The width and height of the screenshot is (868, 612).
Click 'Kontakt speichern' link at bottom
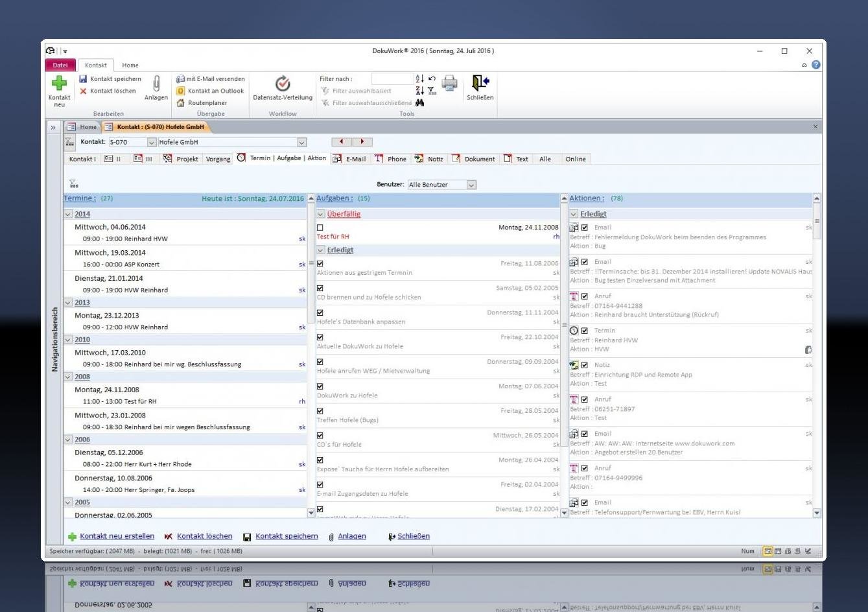click(x=287, y=536)
